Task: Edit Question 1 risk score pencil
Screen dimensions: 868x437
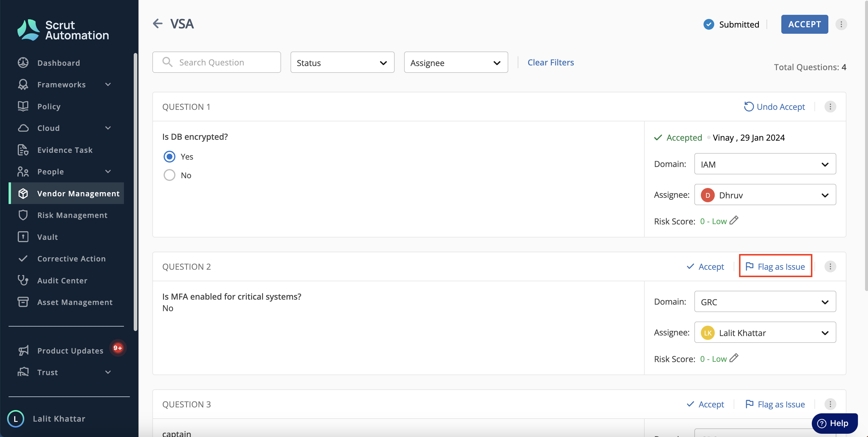Action: pos(734,221)
